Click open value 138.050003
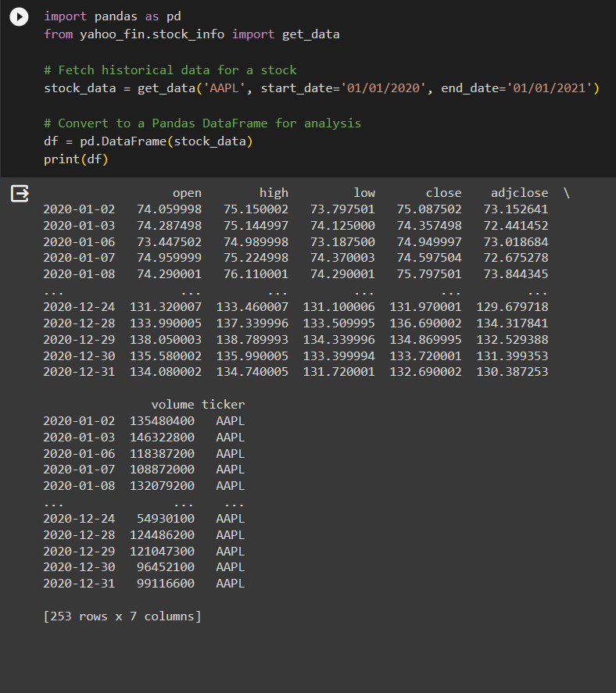The height and width of the screenshot is (693, 616). 166,339
